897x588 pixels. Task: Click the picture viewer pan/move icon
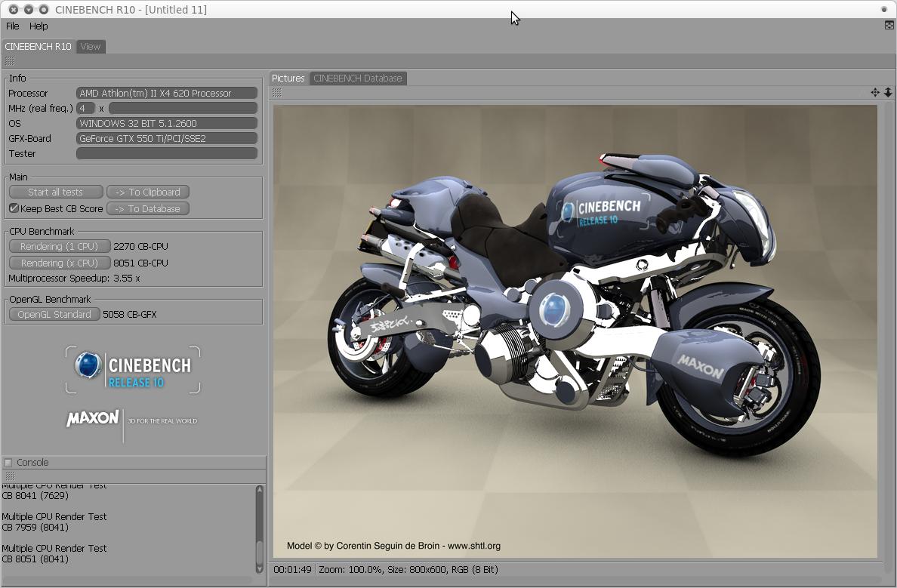pos(874,92)
